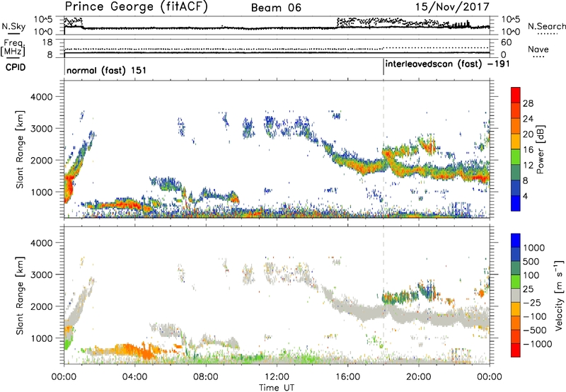566x392 pixels.
Task: Click the light green segment of the power colorbar
Action: [x=516, y=157]
